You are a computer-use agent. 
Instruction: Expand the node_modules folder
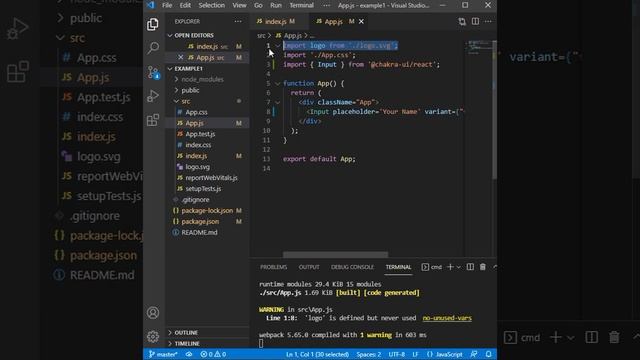202,79
